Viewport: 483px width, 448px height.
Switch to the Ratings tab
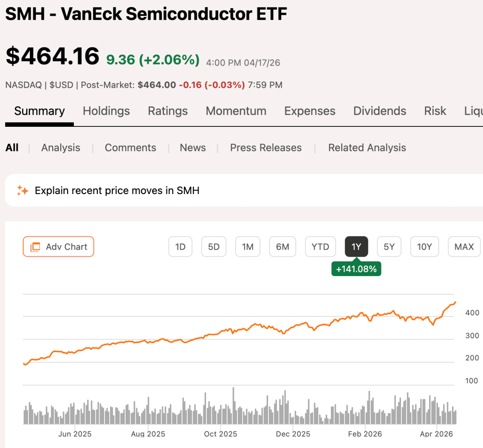167,111
